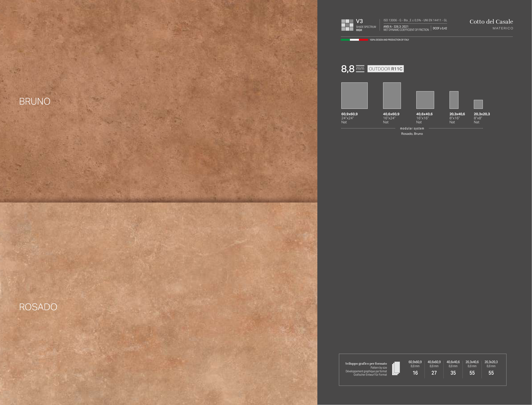Click pattern count 27 for 40,6x60,9
Image resolution: width=532 pixels, height=405 pixels.
pyautogui.click(x=434, y=373)
